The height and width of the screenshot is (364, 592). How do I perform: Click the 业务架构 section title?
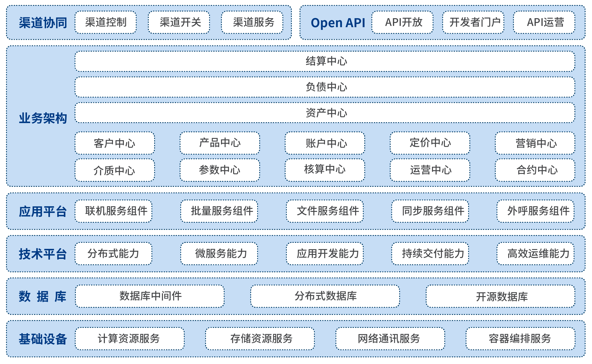(43, 118)
